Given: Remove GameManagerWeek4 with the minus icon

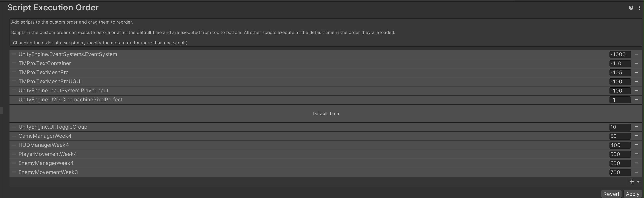Looking at the screenshot, I should (636, 136).
